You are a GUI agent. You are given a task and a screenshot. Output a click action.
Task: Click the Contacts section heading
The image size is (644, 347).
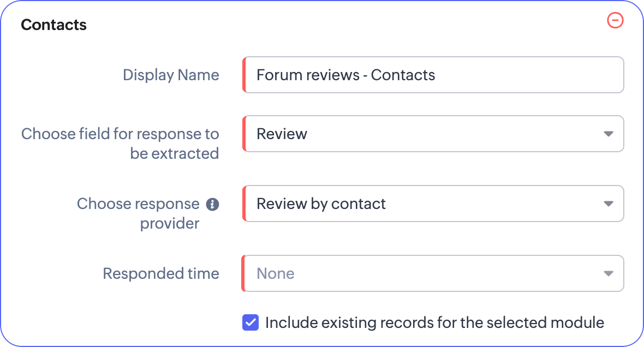click(53, 25)
